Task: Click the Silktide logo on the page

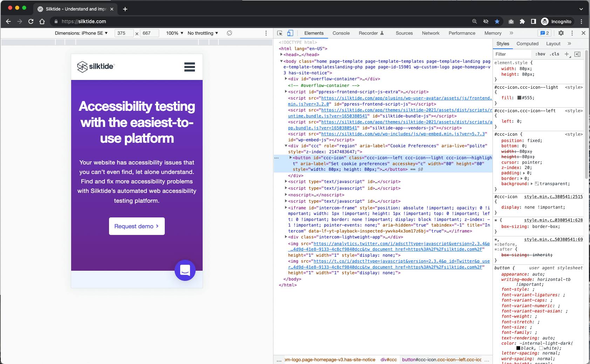Action: (x=96, y=67)
